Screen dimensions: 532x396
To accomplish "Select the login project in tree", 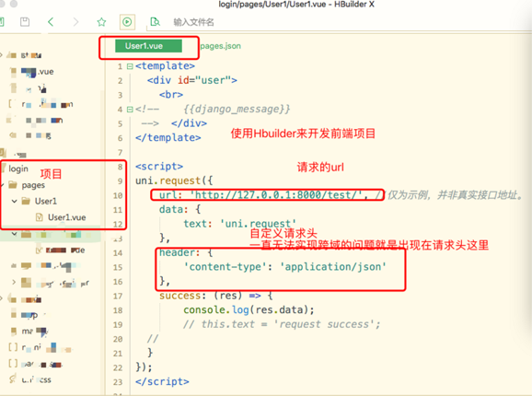I will [x=18, y=169].
